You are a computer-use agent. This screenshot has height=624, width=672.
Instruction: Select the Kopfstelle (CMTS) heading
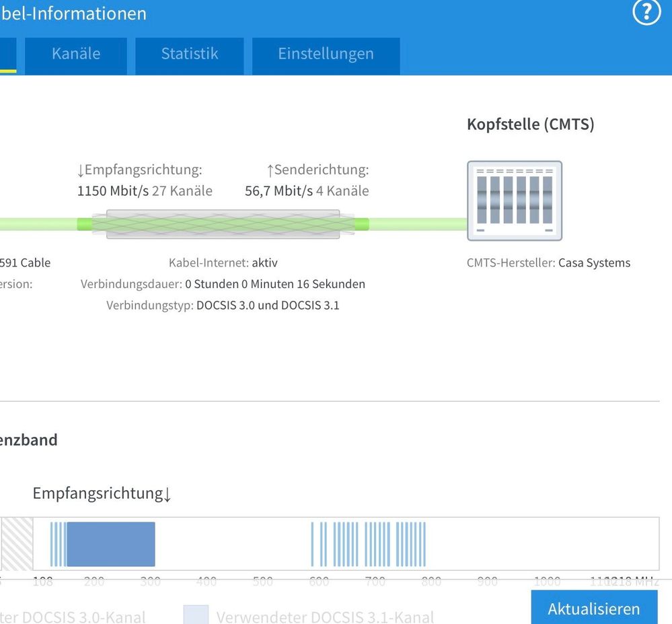pyautogui.click(x=531, y=125)
